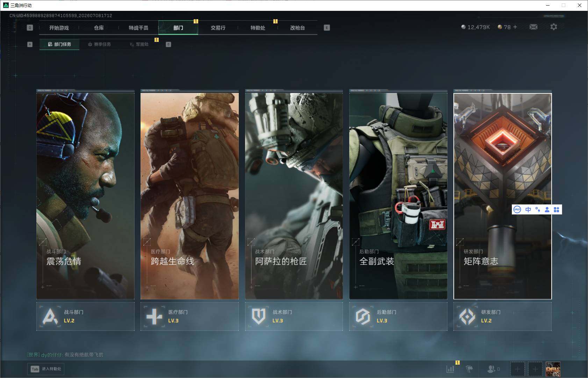
Task: Open the iFLY toolbar grid menu icon
Action: click(x=557, y=210)
